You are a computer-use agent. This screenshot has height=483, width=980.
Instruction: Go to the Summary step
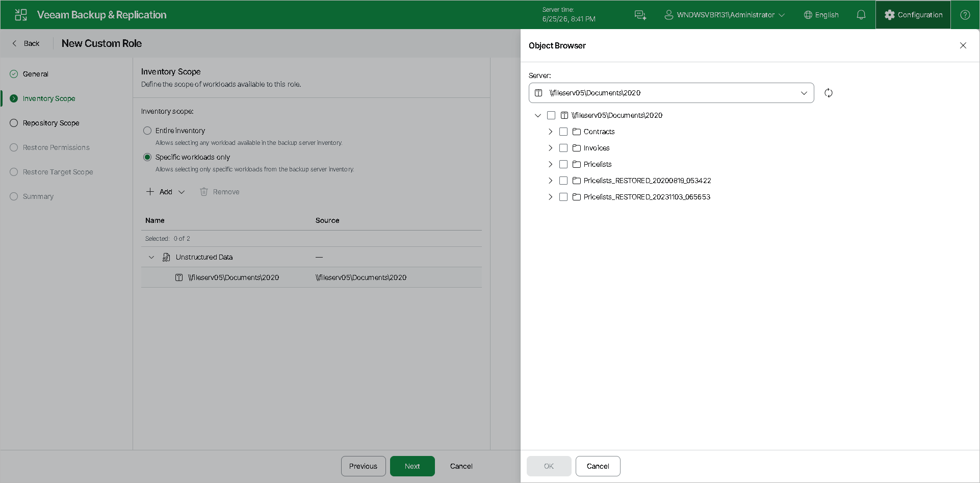point(38,196)
